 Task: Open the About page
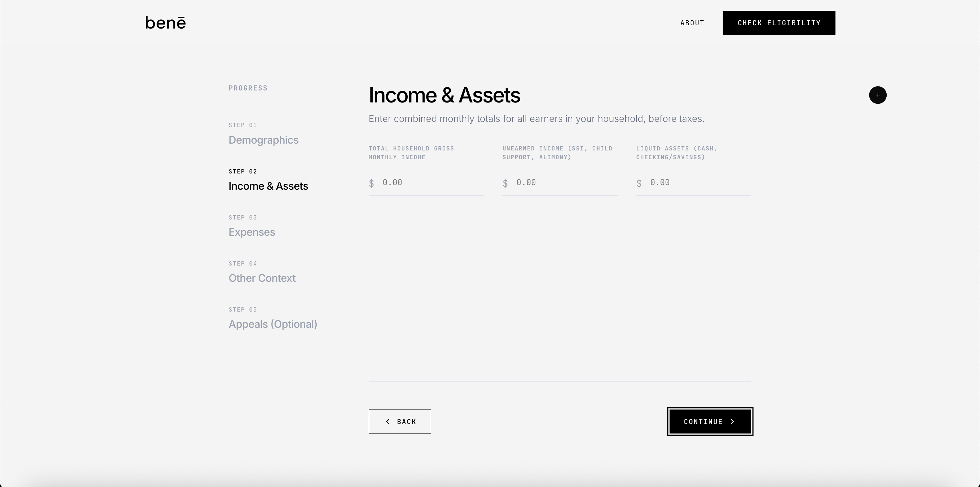point(692,23)
